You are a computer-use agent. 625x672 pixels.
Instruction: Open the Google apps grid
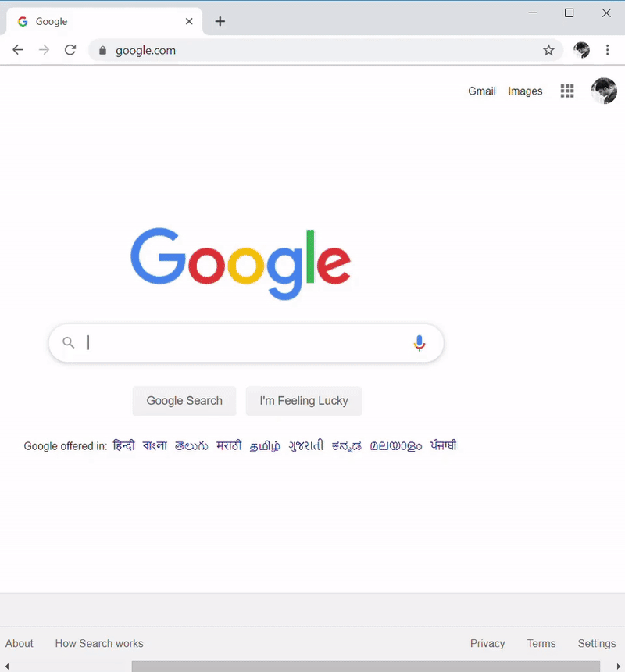(x=566, y=91)
